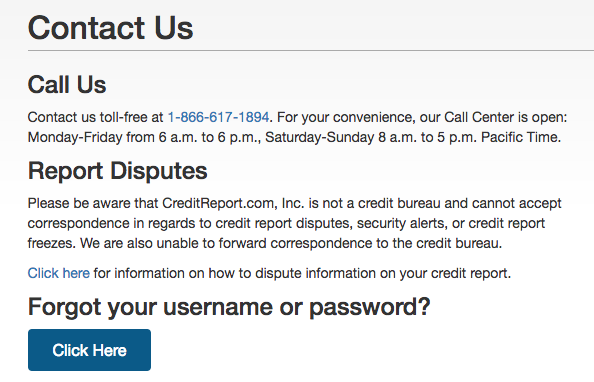Click the "Contact us toll-free at" text

coord(95,117)
